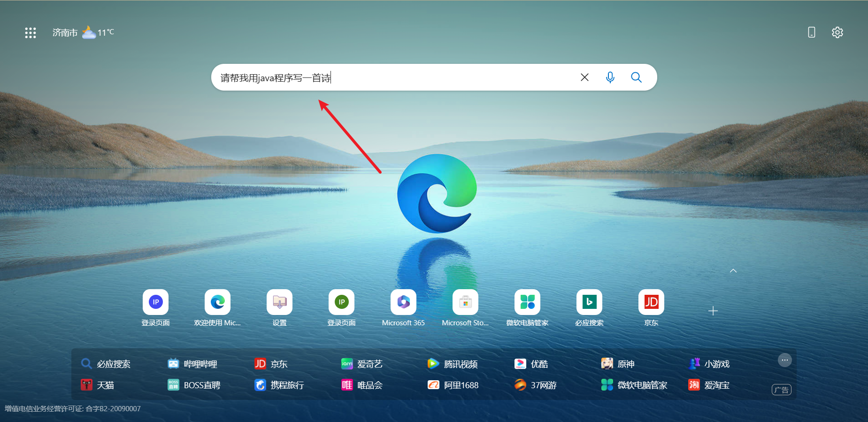Screen dimensions: 868x422
Task: Open 必应搜索 link in bottom bar
Action: [x=106, y=364]
